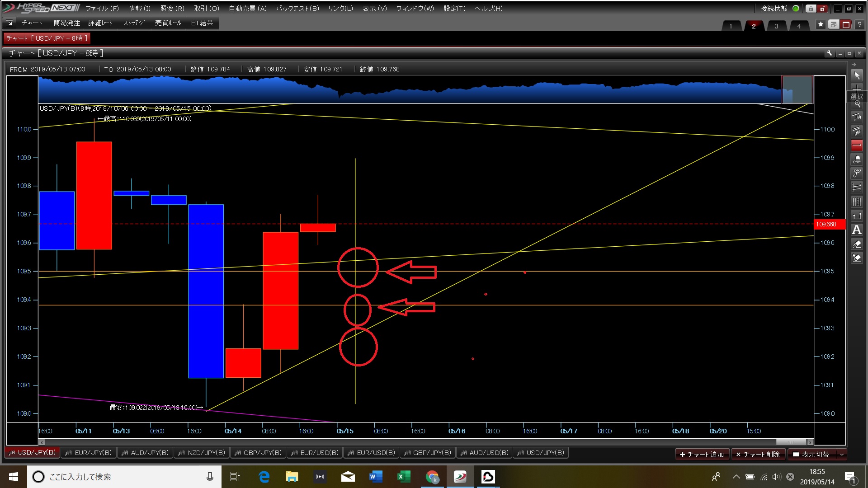Switch to cascading windows view mode
868x488 pixels.
tap(833, 24)
